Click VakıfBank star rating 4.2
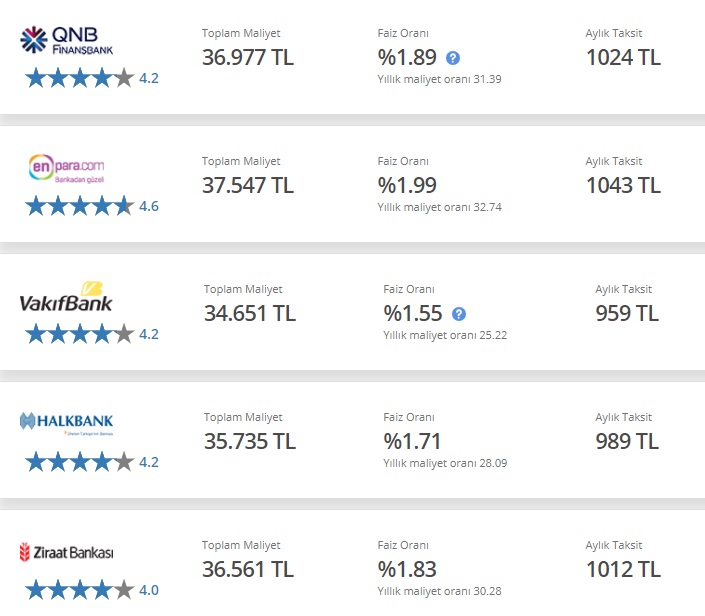 pos(92,335)
